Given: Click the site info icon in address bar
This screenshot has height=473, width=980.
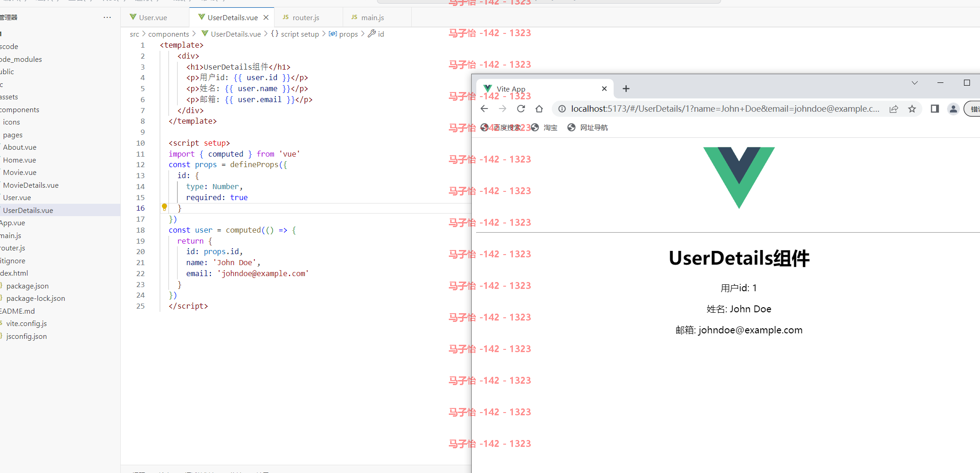Looking at the screenshot, I should coord(562,109).
